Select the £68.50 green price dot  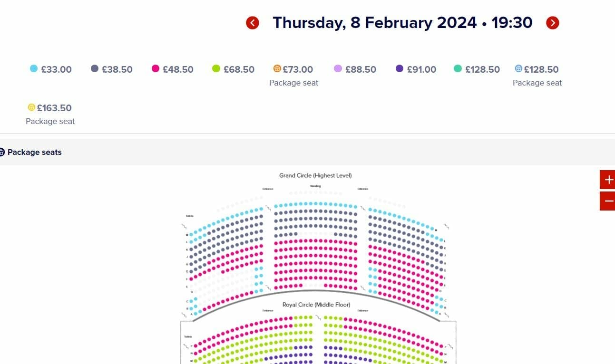coord(216,69)
